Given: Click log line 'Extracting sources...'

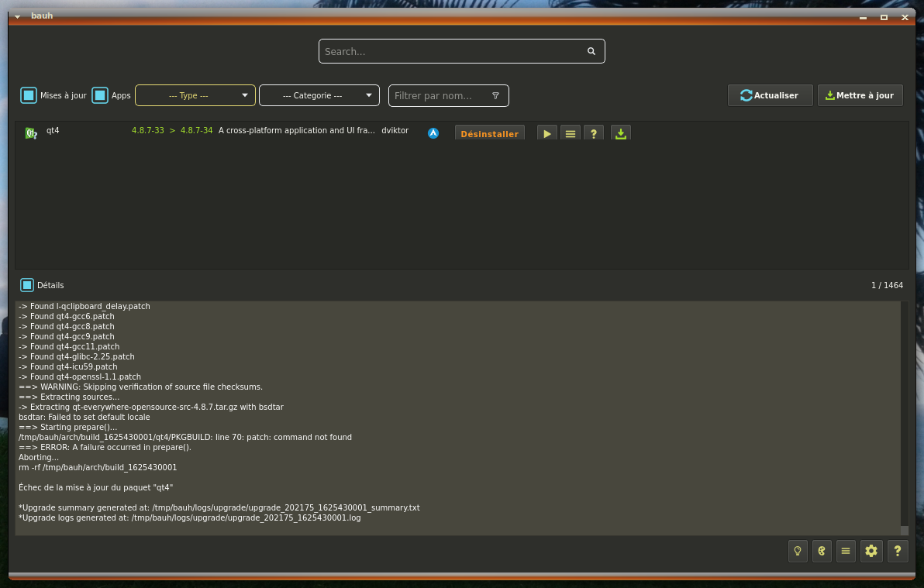Looking at the screenshot, I should (69, 397).
